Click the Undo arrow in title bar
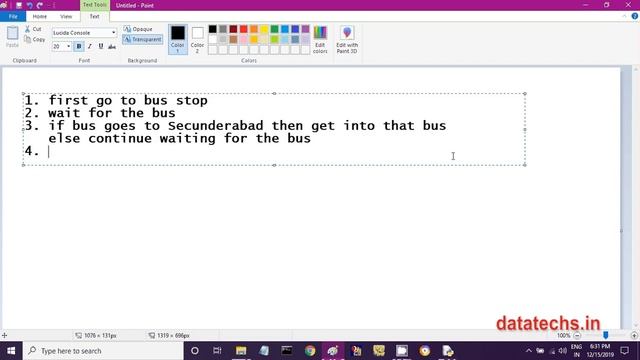640x360 pixels. [x=29, y=5]
